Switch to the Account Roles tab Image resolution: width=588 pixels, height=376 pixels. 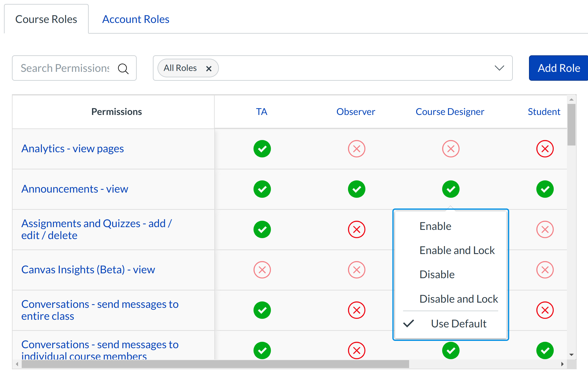pyautogui.click(x=135, y=19)
